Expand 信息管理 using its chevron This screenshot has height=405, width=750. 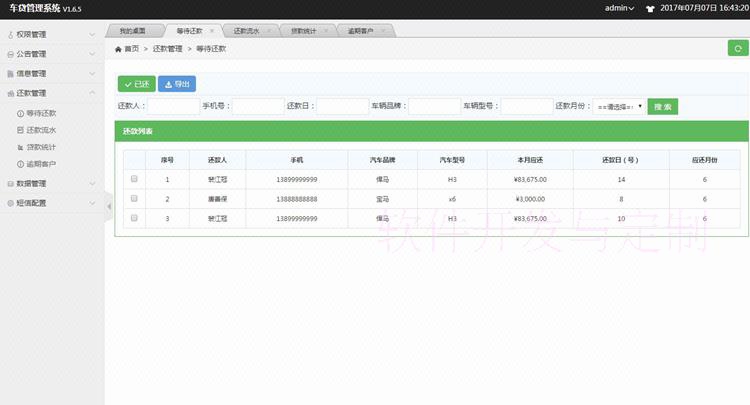coord(92,74)
